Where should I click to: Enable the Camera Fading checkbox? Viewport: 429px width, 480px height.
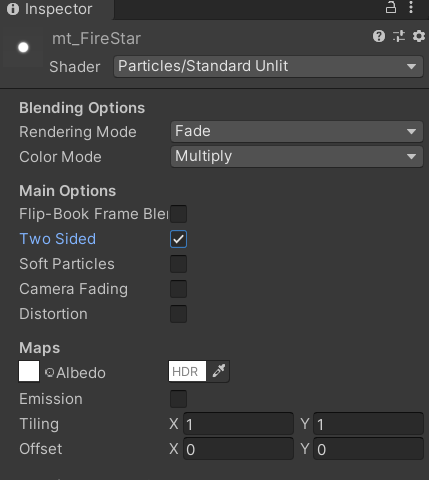[178, 289]
